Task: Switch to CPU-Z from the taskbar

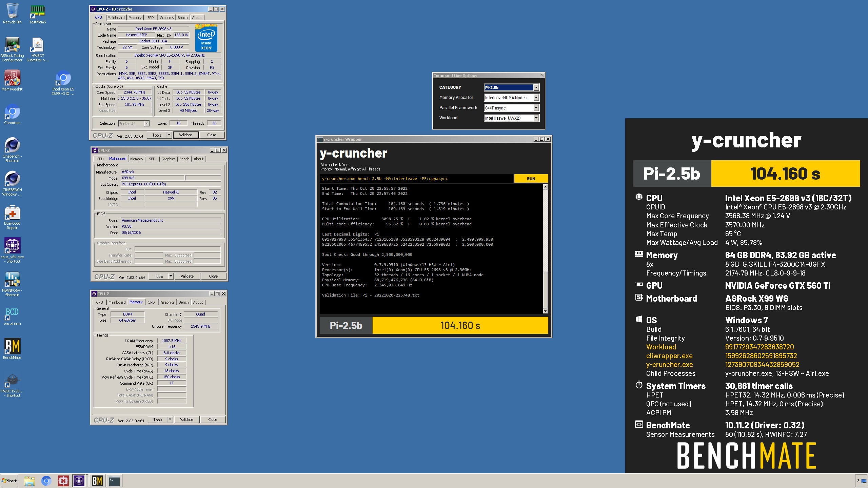Action: 79,481
